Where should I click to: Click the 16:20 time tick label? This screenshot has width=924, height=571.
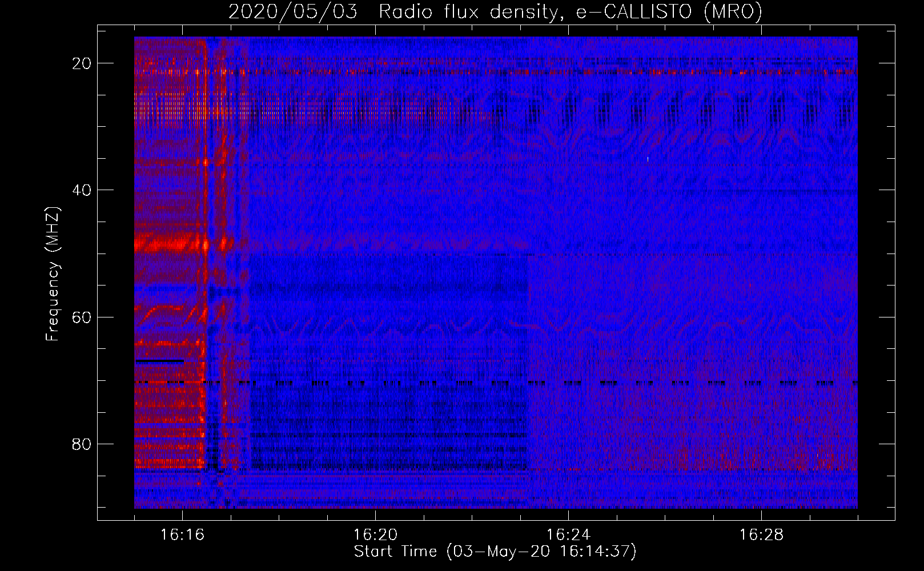375,535
